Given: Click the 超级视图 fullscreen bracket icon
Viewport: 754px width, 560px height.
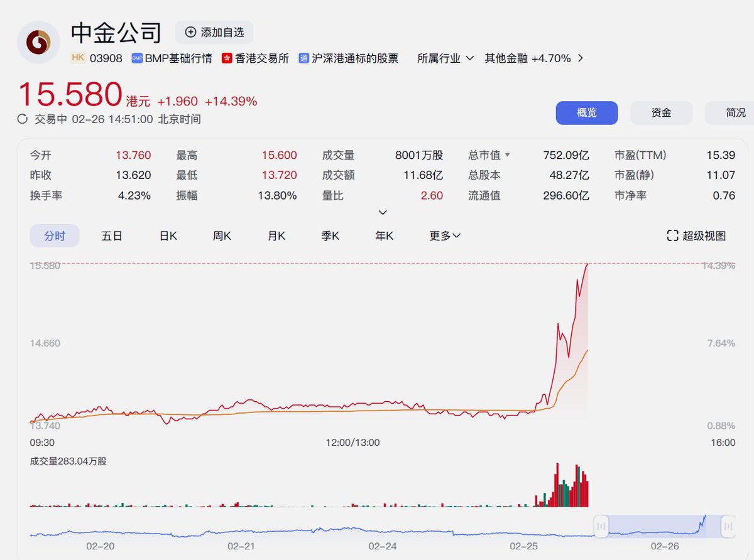Looking at the screenshot, I should [x=672, y=235].
